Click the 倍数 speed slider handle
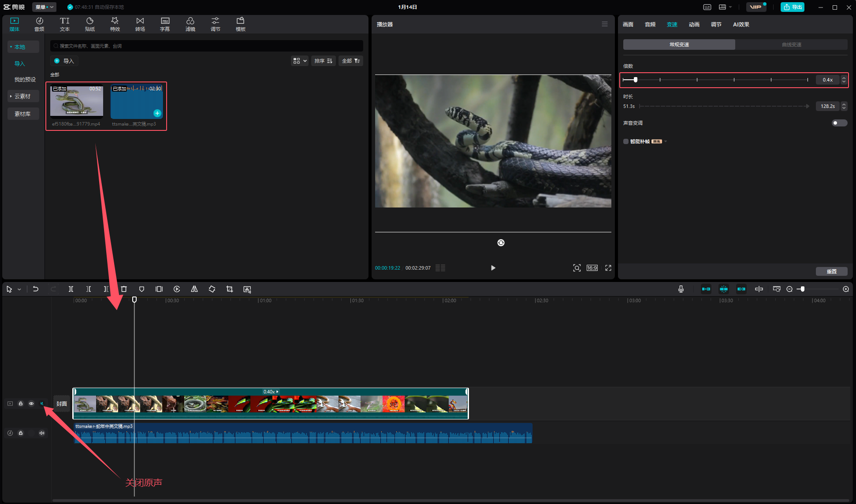 635,80
